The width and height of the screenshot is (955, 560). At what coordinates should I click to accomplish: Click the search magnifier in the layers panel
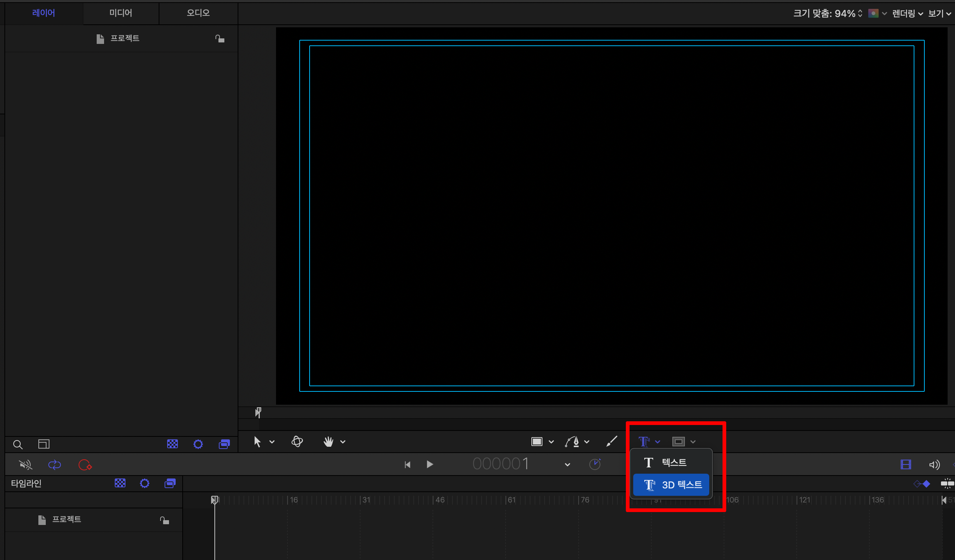click(18, 445)
